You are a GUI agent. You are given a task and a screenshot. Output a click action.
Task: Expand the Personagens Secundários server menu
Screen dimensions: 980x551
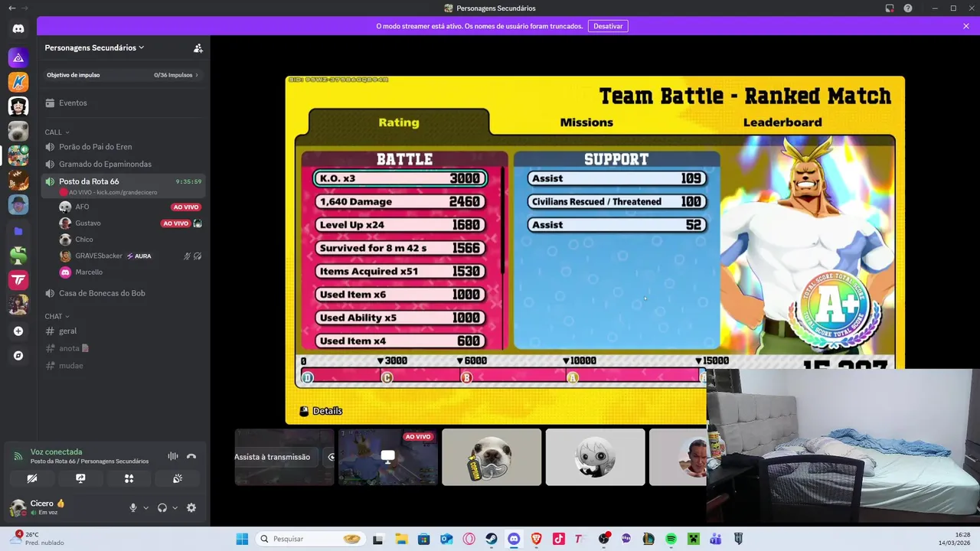94,47
